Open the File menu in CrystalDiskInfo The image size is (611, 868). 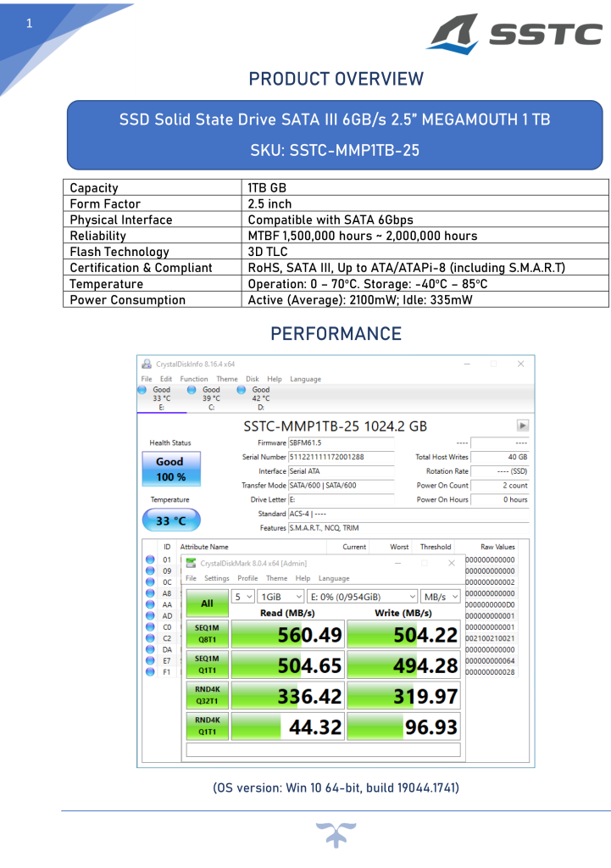pos(147,379)
